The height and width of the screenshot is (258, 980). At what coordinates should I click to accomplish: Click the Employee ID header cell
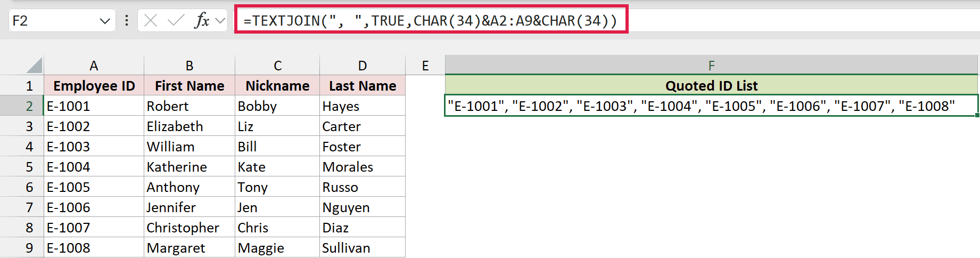[x=94, y=86]
